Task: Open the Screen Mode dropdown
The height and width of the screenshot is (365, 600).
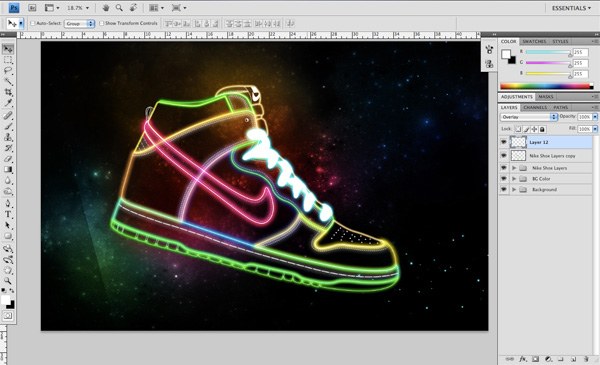Action: click(179, 8)
